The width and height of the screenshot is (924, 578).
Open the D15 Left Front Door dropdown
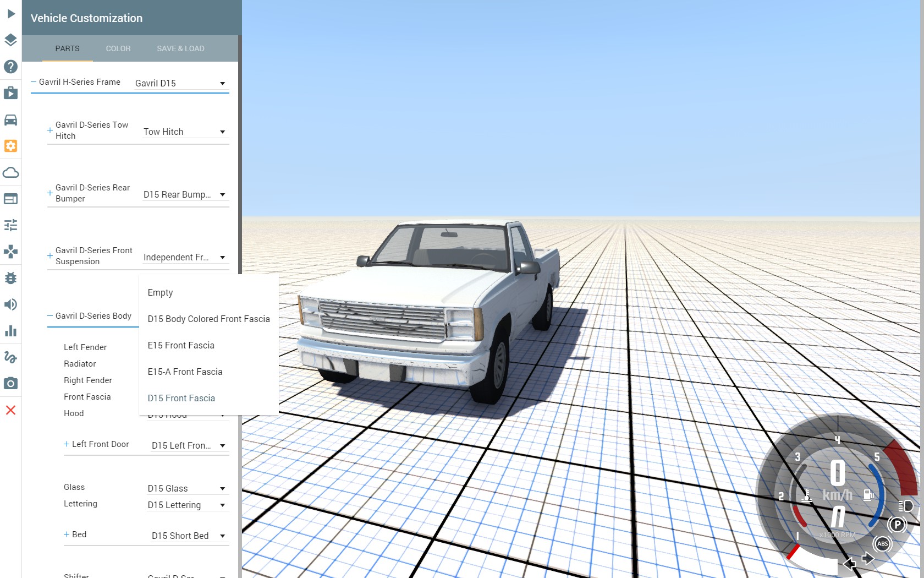pos(189,445)
